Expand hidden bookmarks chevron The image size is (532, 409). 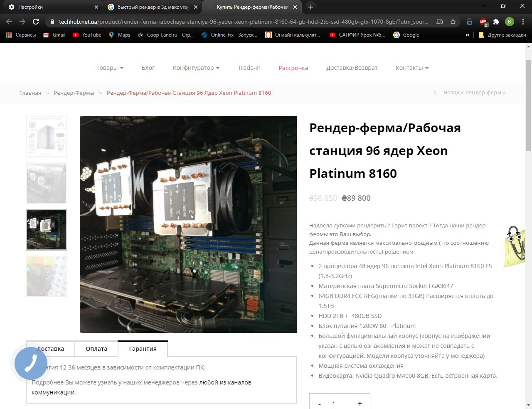pyautogui.click(x=468, y=35)
